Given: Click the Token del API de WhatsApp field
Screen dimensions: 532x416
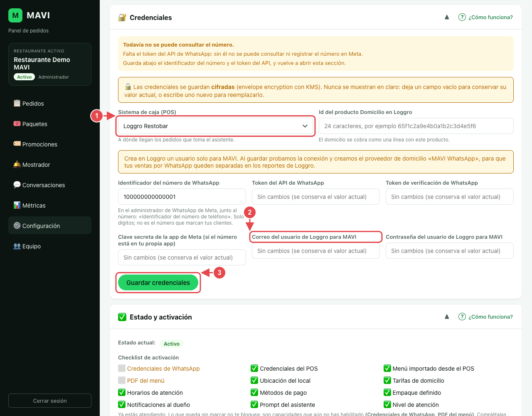Looking at the screenshot, I should pos(316,197).
